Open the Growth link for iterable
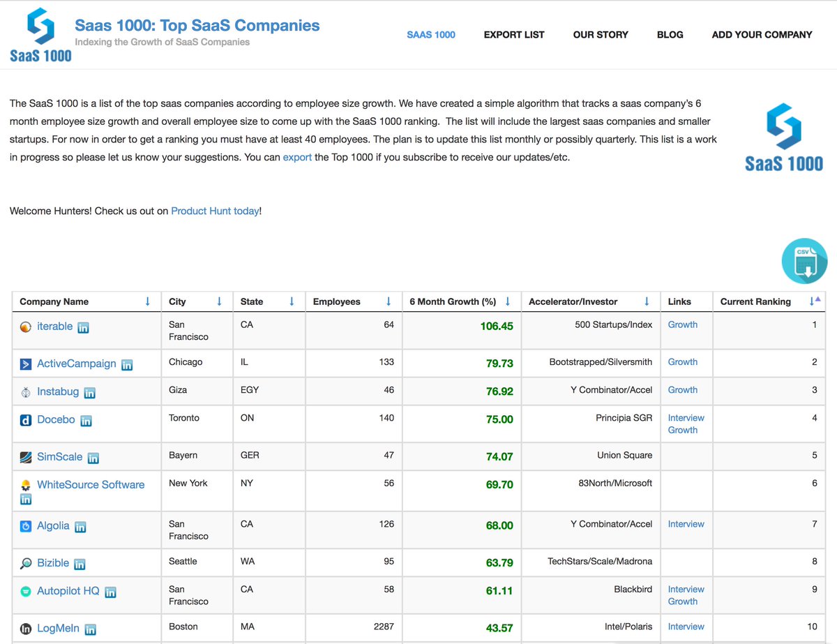Image resolution: width=837 pixels, height=644 pixels. 683,324
